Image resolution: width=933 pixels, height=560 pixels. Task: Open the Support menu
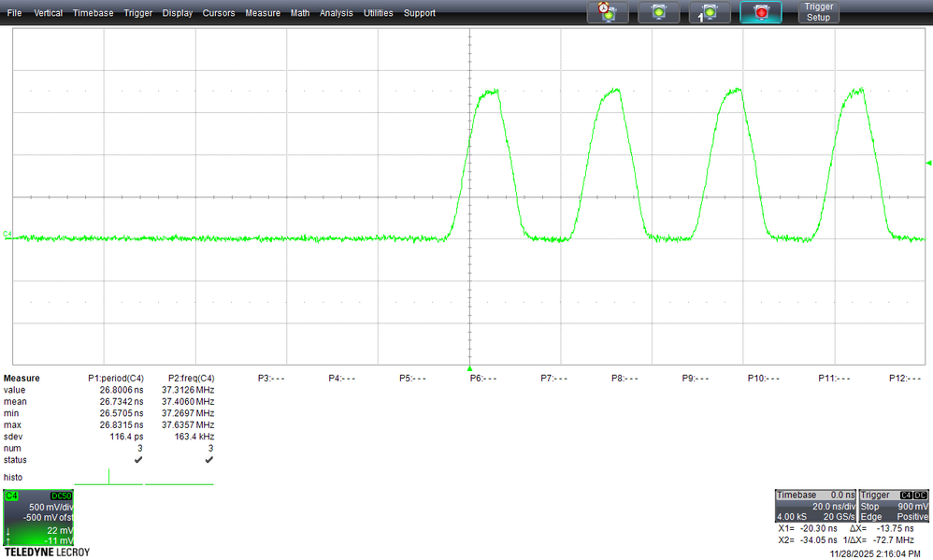420,12
